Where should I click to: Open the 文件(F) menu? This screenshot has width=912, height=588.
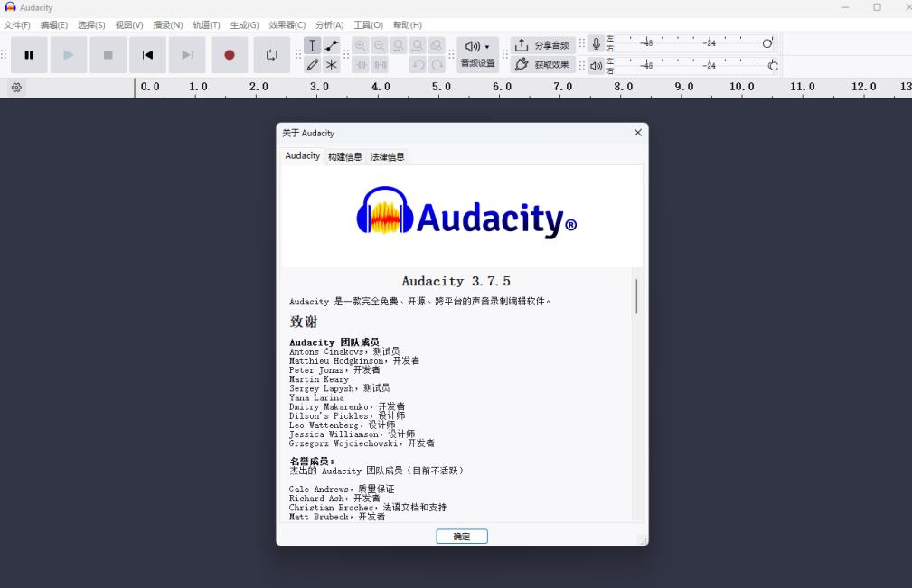17,25
